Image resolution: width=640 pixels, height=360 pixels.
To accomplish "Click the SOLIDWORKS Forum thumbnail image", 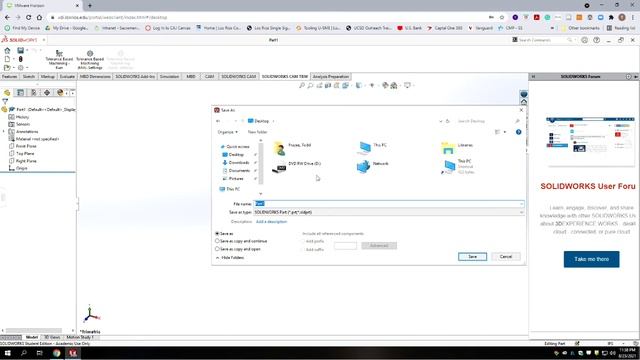I will (x=590, y=141).
